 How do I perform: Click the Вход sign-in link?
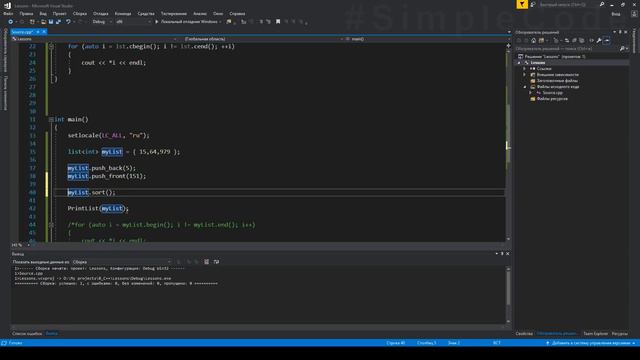click(616, 14)
